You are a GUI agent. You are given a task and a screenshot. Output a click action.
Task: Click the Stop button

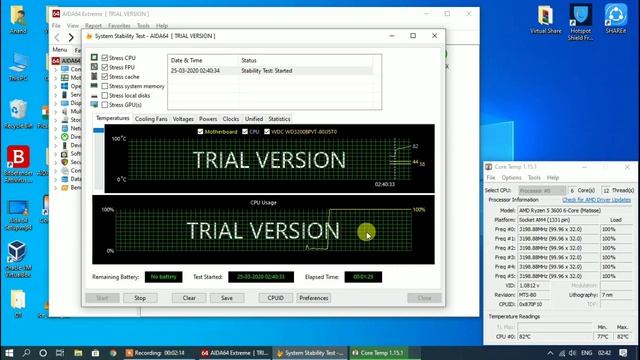coord(140,298)
